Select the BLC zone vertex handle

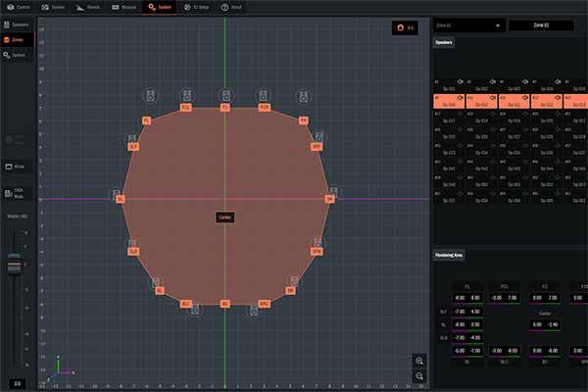186,304
